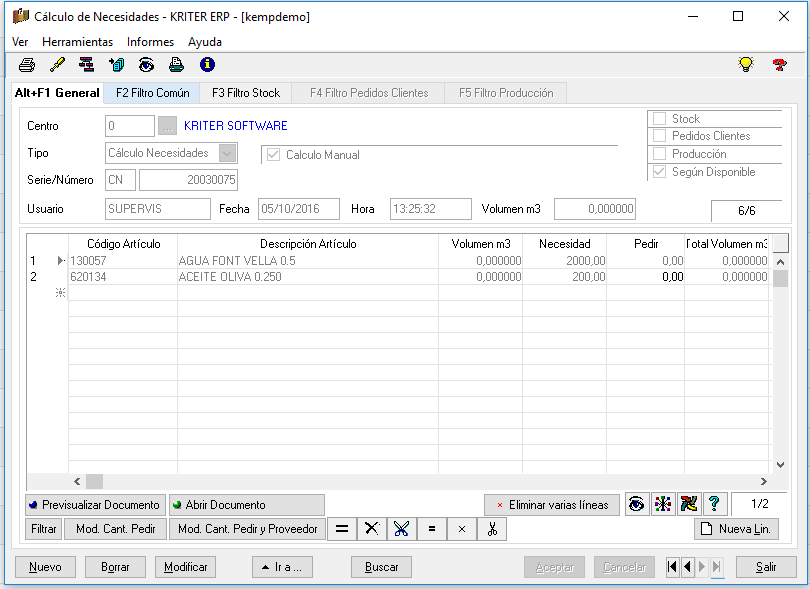Click the copy documents toolbar icon
This screenshot has height=589, width=810.
117,65
